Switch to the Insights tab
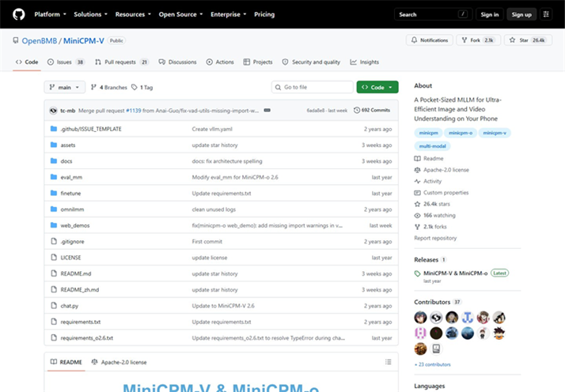565x392 pixels. (x=364, y=62)
